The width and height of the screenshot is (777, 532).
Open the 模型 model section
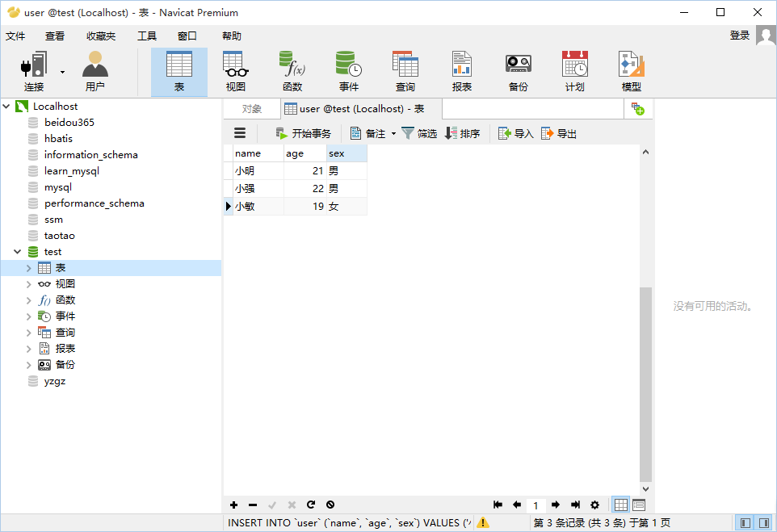(632, 72)
